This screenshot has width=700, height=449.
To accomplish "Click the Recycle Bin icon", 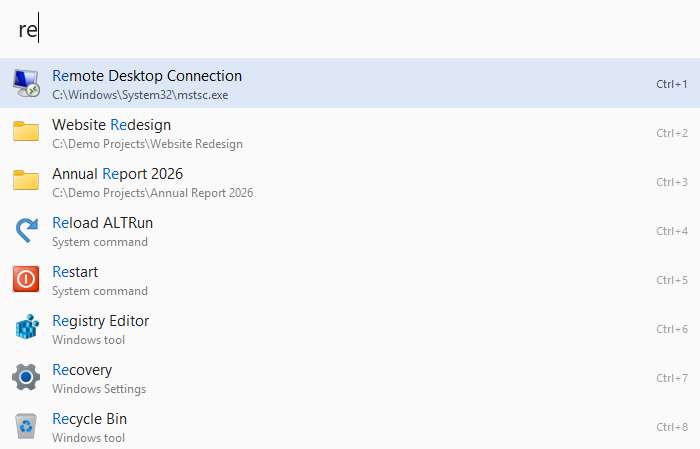I will (26, 426).
